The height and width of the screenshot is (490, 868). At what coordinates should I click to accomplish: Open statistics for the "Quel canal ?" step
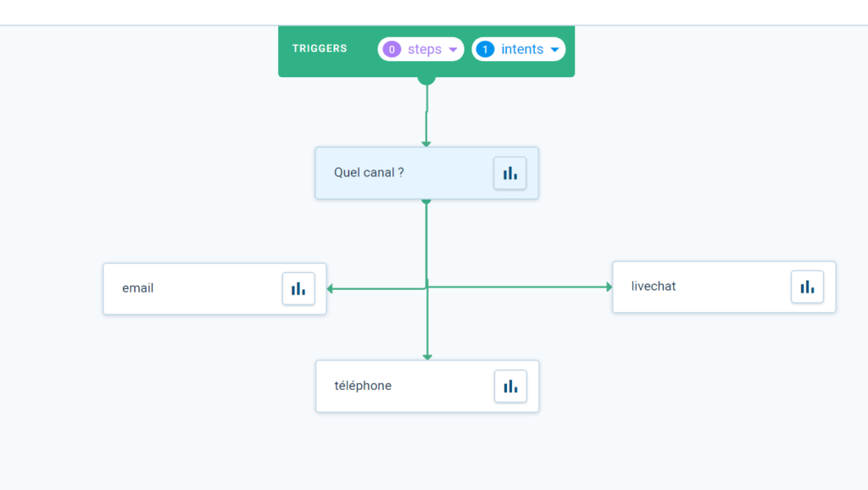[x=509, y=173]
